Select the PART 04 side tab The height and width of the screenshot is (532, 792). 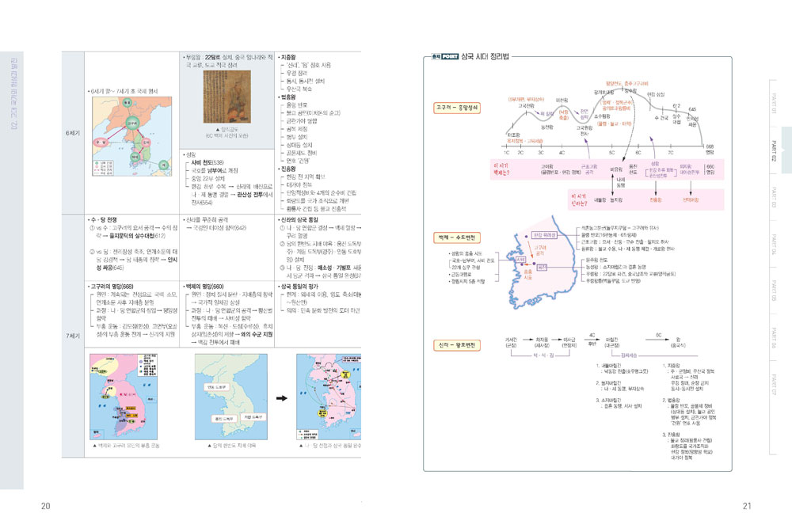(773, 243)
